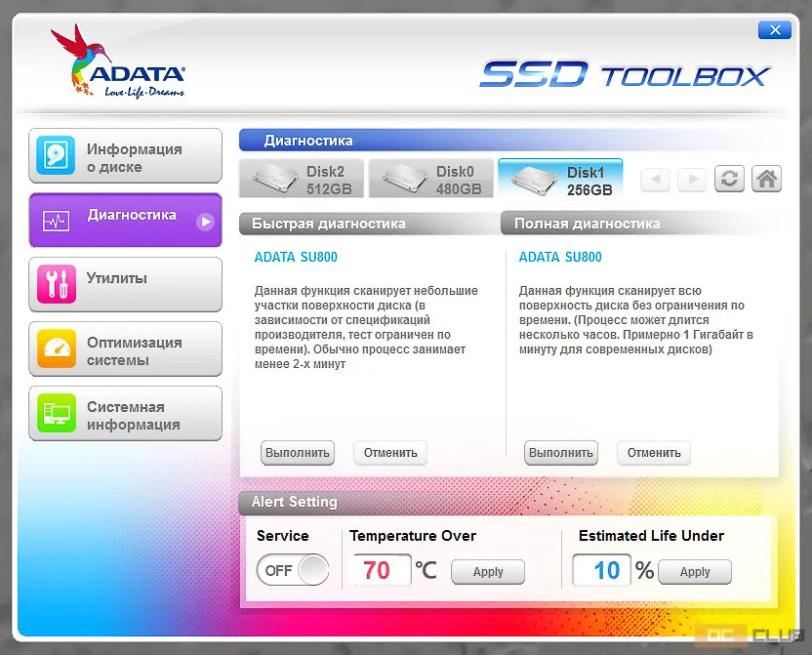Run full diagnostics with Выполнить
Viewport: 812px width, 655px height.
tap(561, 453)
